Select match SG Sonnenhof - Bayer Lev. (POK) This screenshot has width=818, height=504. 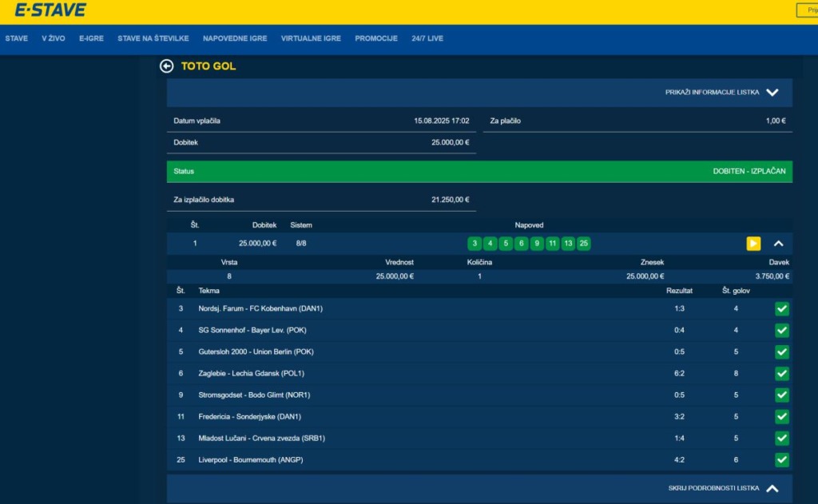tap(252, 330)
